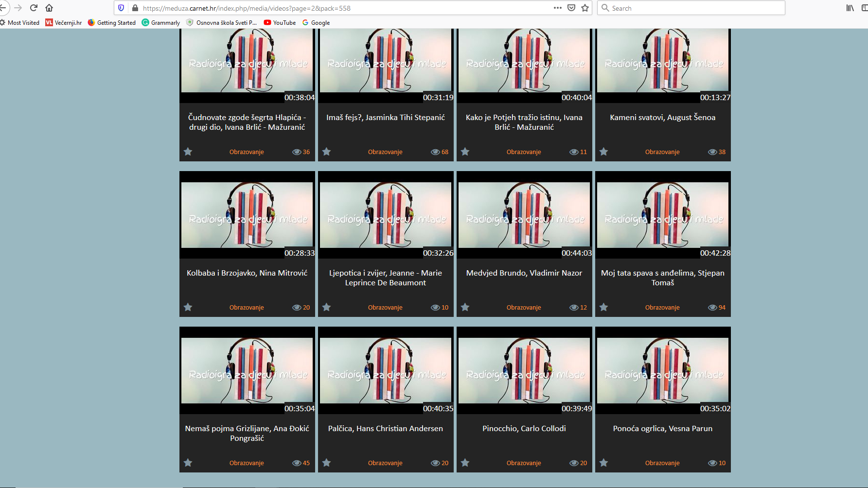868x488 pixels.
Task: Open the page actions three-dot menu
Action: coord(557,8)
